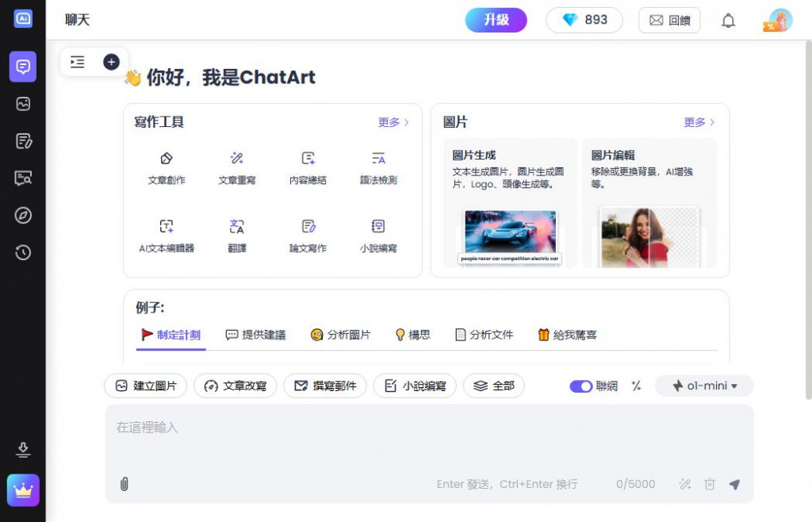Open the 圖片編輯 card

649,203
